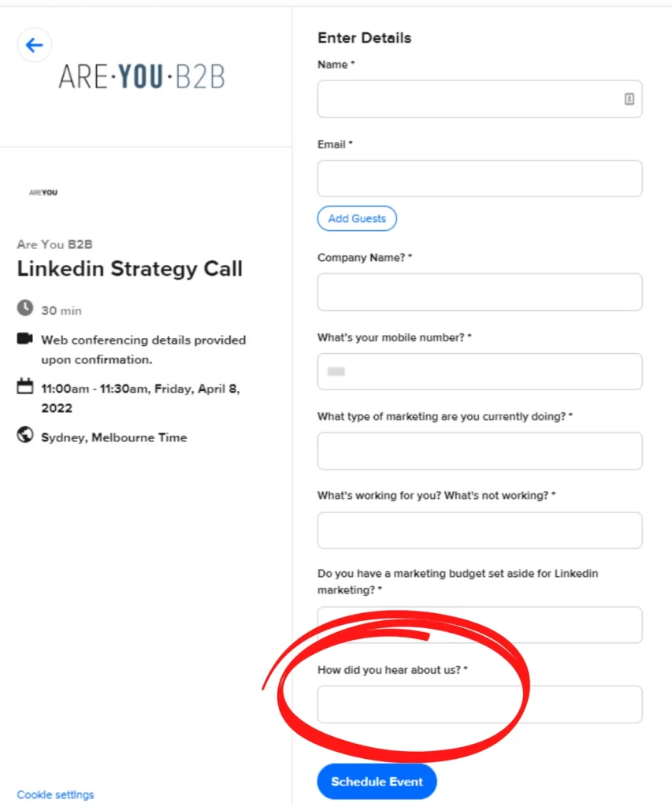
Task: Focus the current marketing type field
Action: tap(479, 451)
